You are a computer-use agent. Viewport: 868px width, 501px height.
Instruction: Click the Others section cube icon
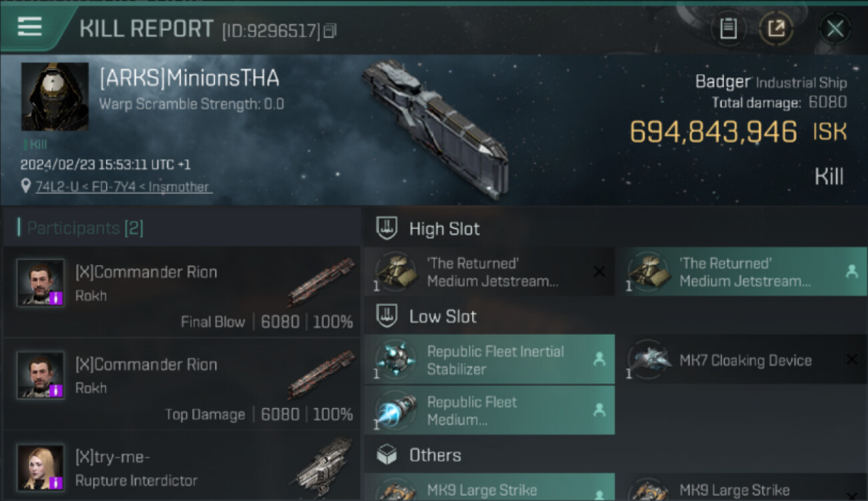click(x=387, y=456)
